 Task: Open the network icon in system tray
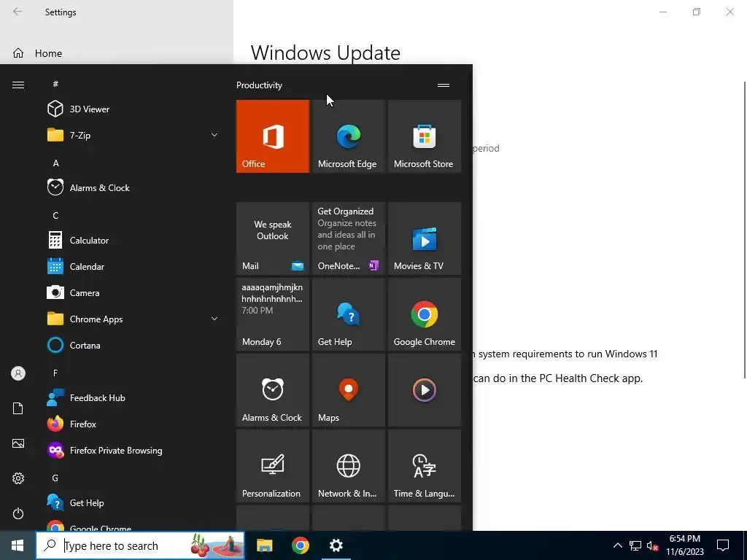coord(635,545)
